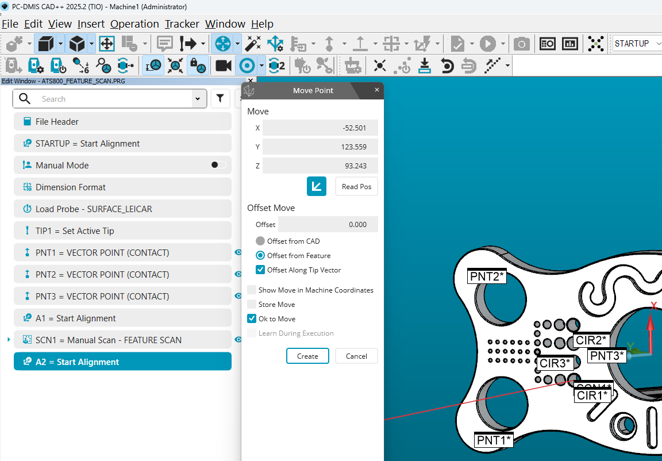Click the camera snapshot icon
The width and height of the screenshot is (662, 461).
[521, 43]
